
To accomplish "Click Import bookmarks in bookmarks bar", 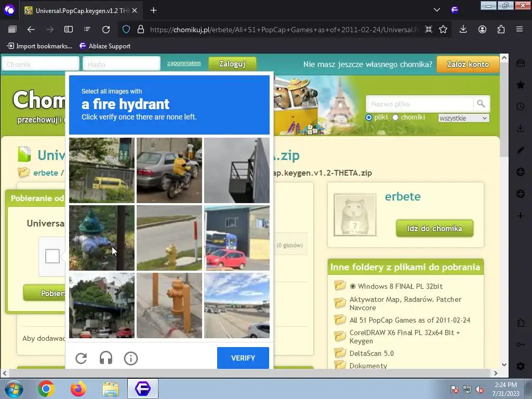I will pyautogui.click(x=39, y=46).
